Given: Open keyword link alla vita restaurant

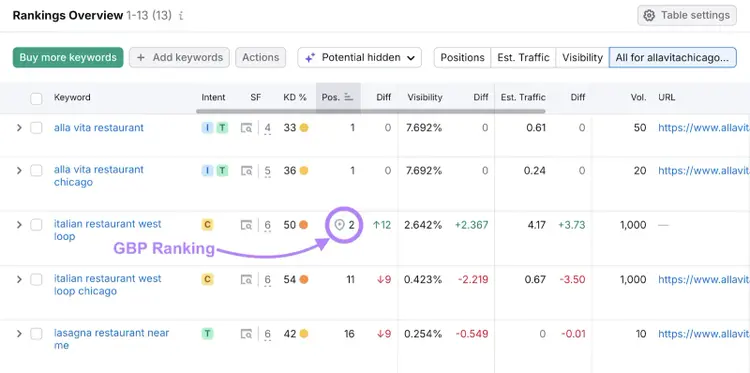Looking at the screenshot, I should 99,128.
